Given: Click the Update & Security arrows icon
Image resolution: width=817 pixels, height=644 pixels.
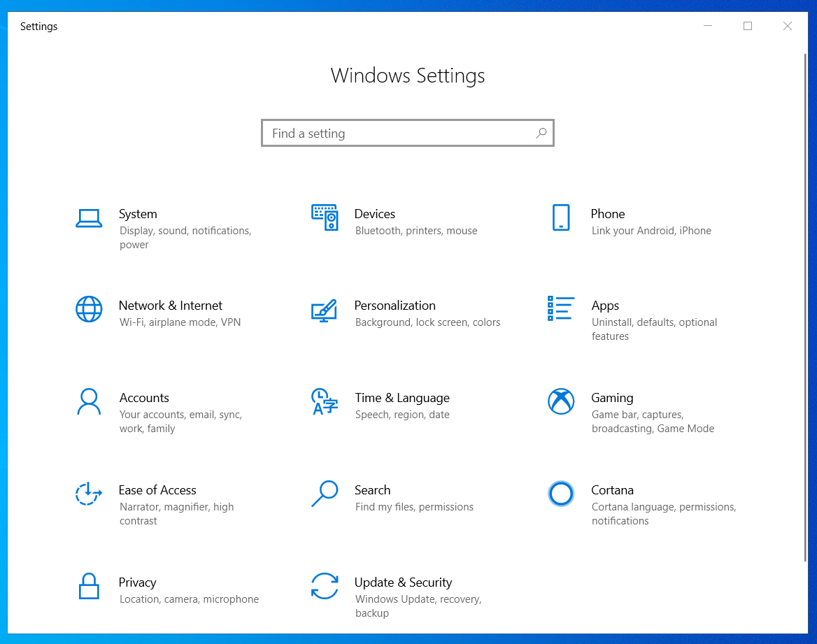Looking at the screenshot, I should (325, 586).
